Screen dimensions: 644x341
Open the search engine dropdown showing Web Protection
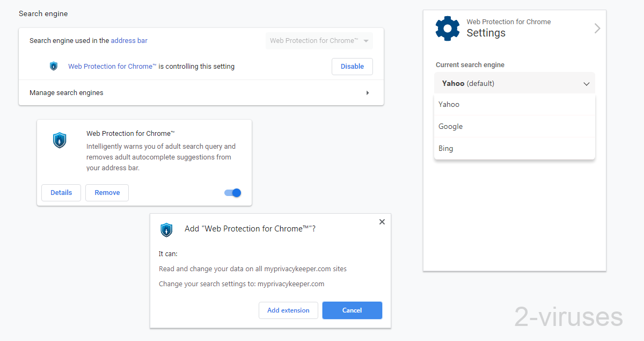(319, 40)
